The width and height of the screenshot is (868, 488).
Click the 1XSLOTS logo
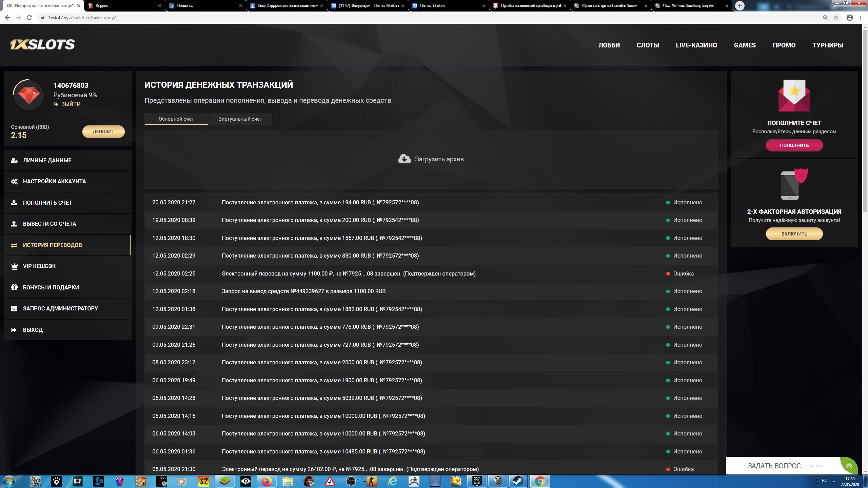42,44
